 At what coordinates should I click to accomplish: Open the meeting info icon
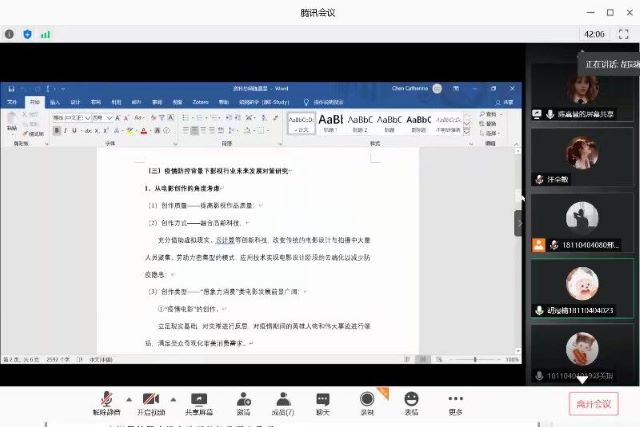(9, 34)
